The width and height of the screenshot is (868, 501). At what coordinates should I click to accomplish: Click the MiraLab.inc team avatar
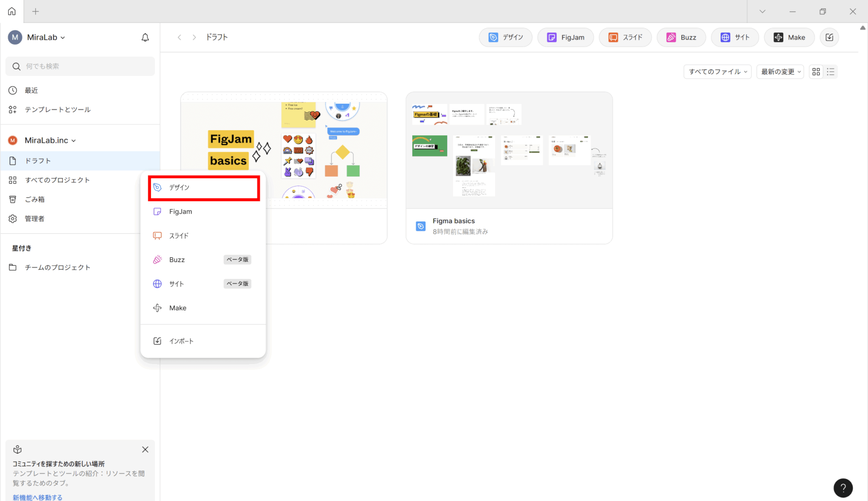[x=13, y=140]
